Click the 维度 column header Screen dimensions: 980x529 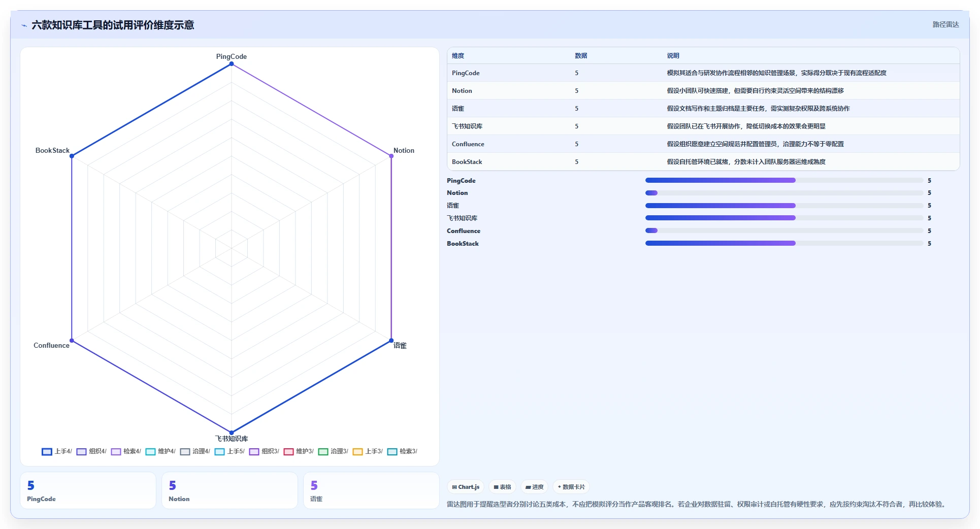(x=458, y=56)
